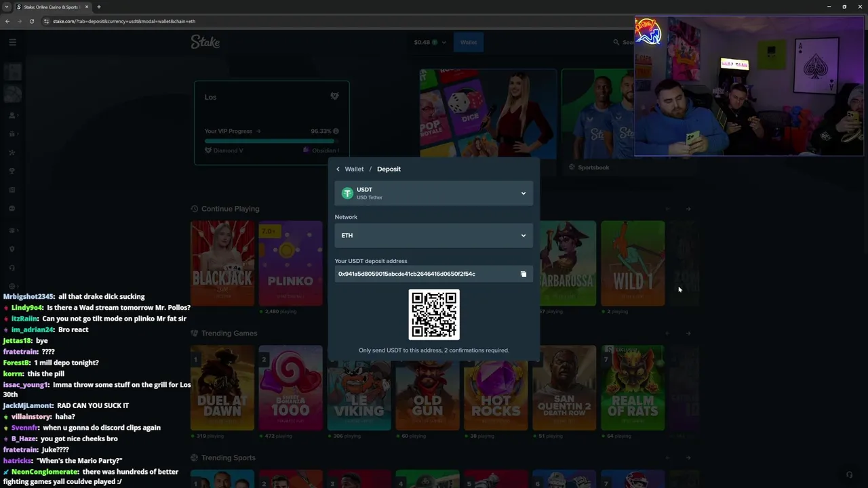Open the Wild 1 game thumbnail
The width and height of the screenshot is (868, 488).
tap(633, 263)
